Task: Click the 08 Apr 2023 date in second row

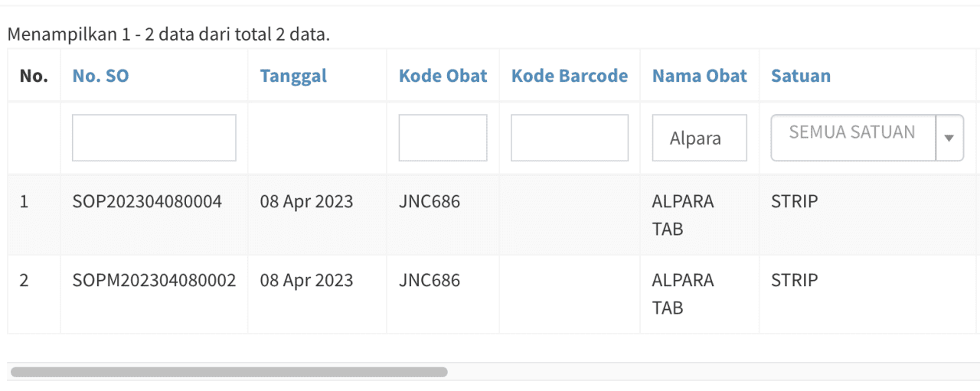Action: 306,280
